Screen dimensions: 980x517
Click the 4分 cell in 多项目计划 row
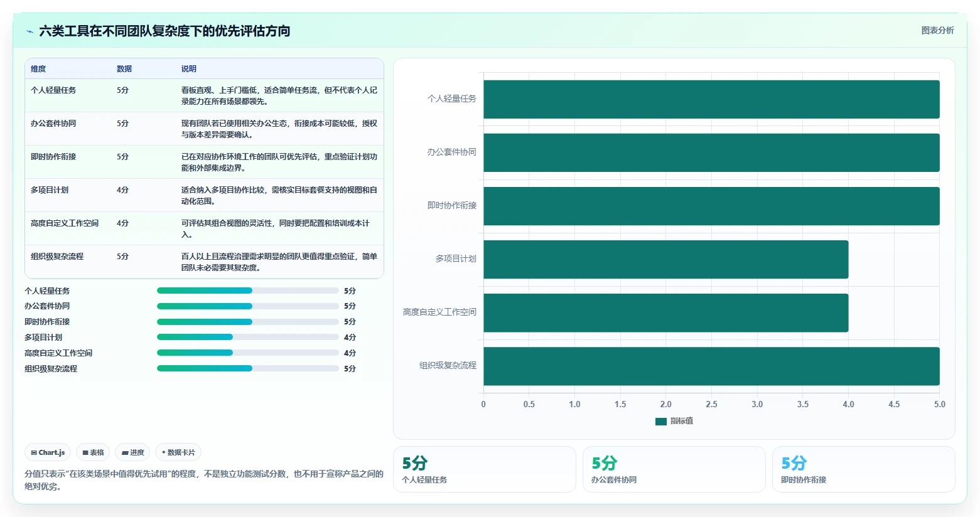(122, 190)
